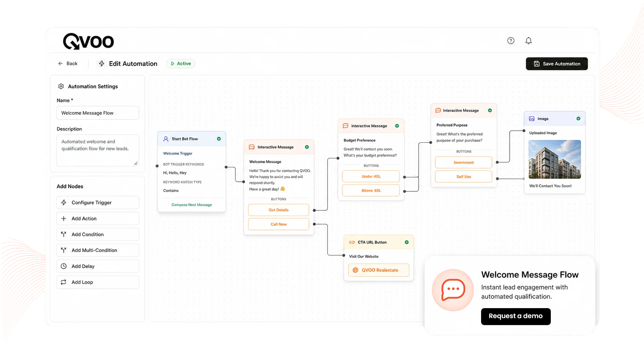Viewport: 644px width, 362px height.
Task: Click green check on Preferred Purpose node
Action: tap(490, 110)
